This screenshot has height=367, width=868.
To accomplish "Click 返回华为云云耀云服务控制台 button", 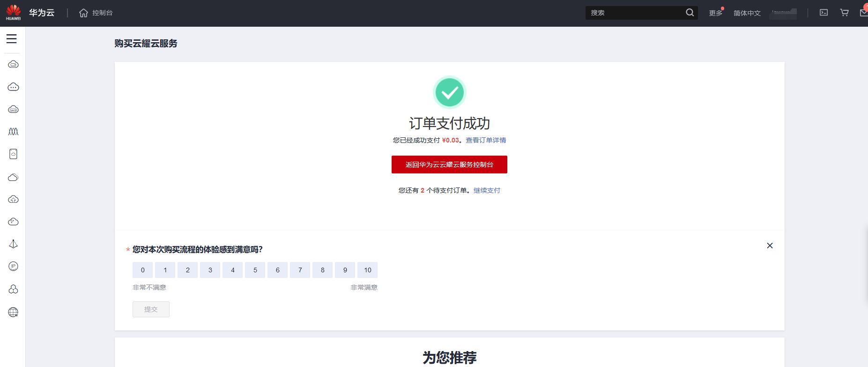I will (449, 165).
